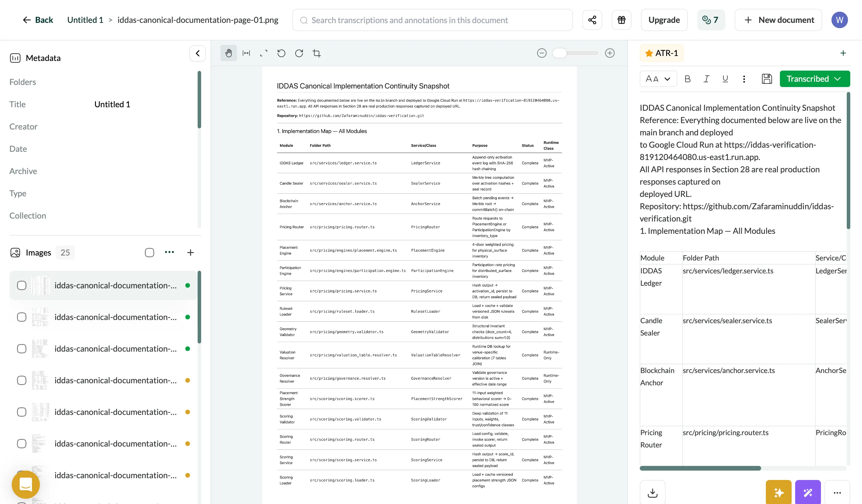
Task: Click the images count badge 25
Action: pos(65,252)
